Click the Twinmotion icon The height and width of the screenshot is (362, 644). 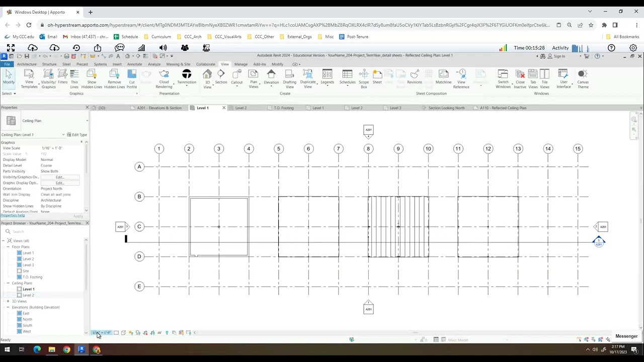tap(187, 76)
